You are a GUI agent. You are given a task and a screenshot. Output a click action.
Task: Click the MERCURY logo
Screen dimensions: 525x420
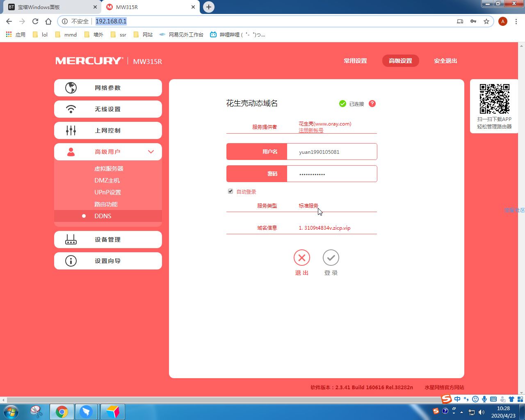coord(89,61)
